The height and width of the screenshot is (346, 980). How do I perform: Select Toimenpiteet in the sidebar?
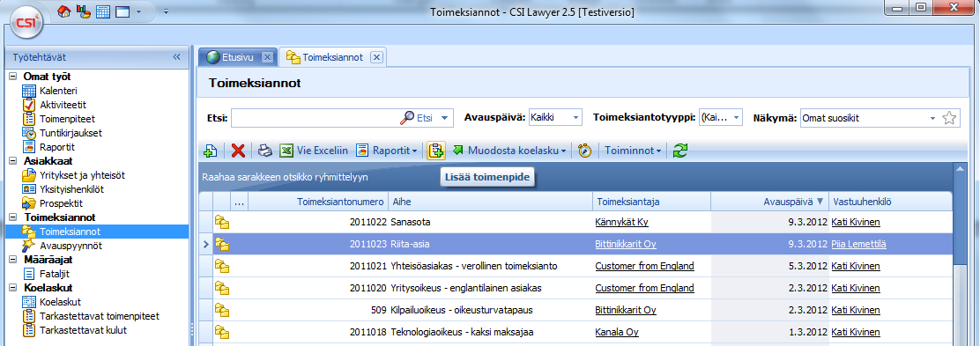tap(67, 119)
